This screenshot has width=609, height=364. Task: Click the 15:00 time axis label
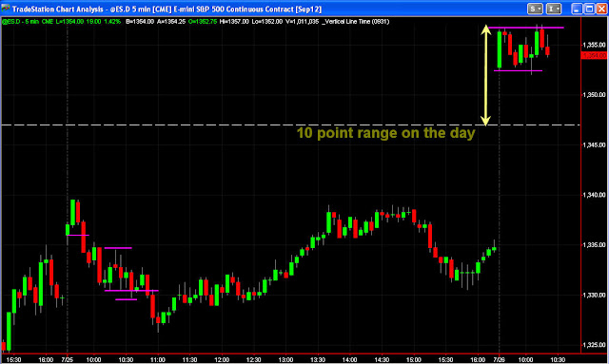pyautogui.click(x=414, y=360)
